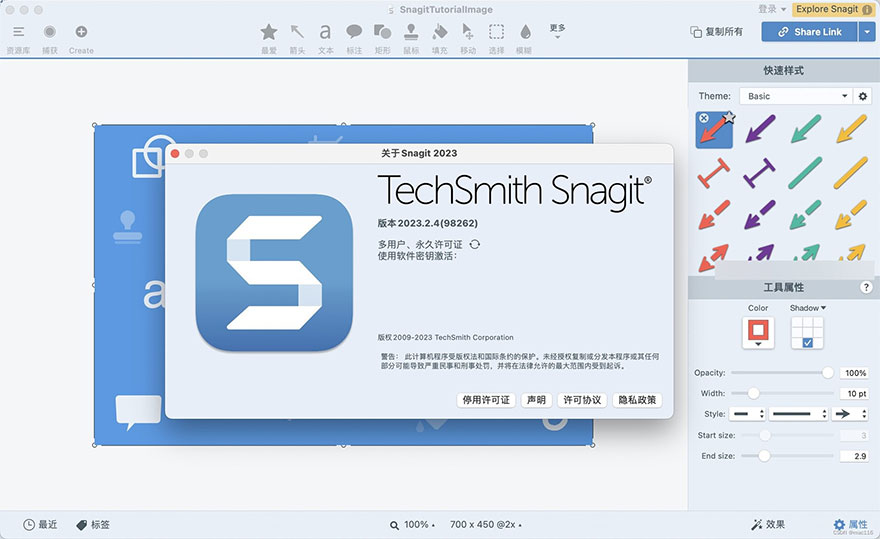Select the Blur (模糊) tool
The image size is (880, 539).
pyautogui.click(x=525, y=32)
